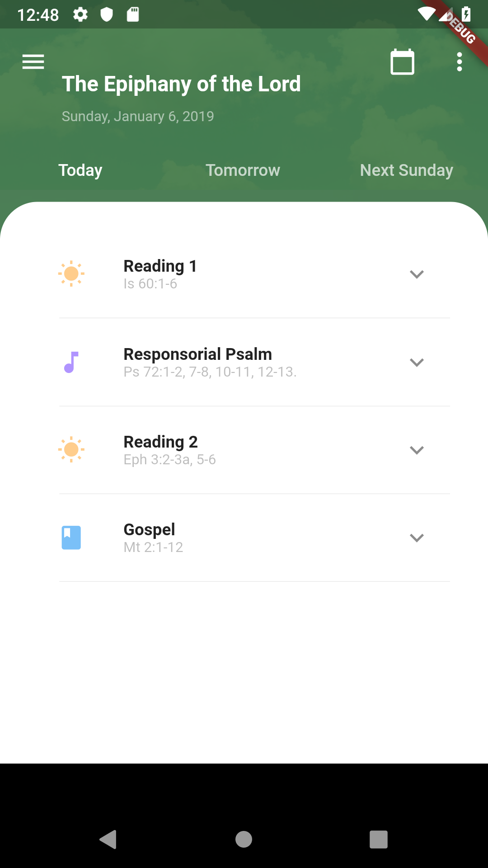Open the calendar date picker
488x868 pixels.
402,62
